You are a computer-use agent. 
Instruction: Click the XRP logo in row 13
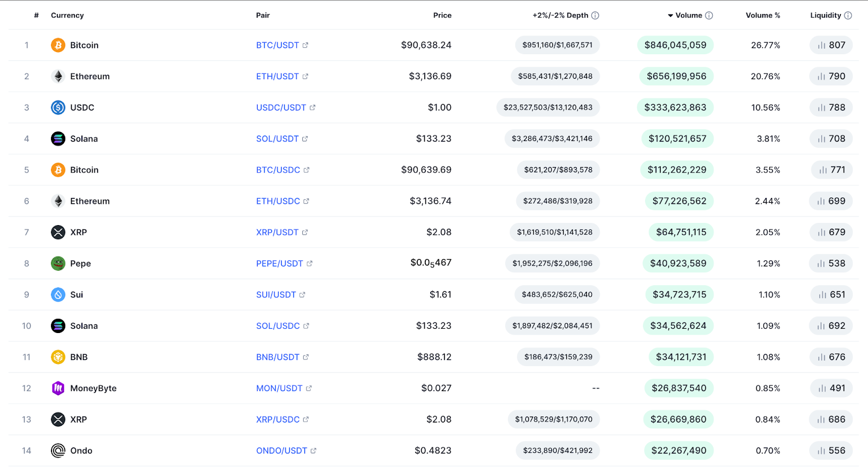[58, 419]
